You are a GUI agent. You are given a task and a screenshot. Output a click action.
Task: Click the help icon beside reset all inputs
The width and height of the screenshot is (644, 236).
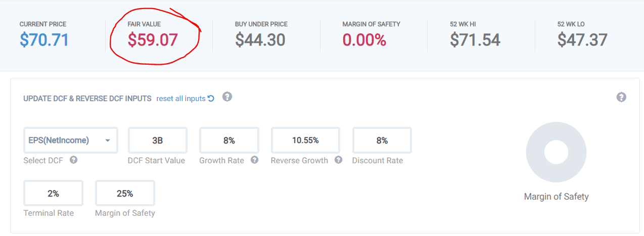pos(227,97)
